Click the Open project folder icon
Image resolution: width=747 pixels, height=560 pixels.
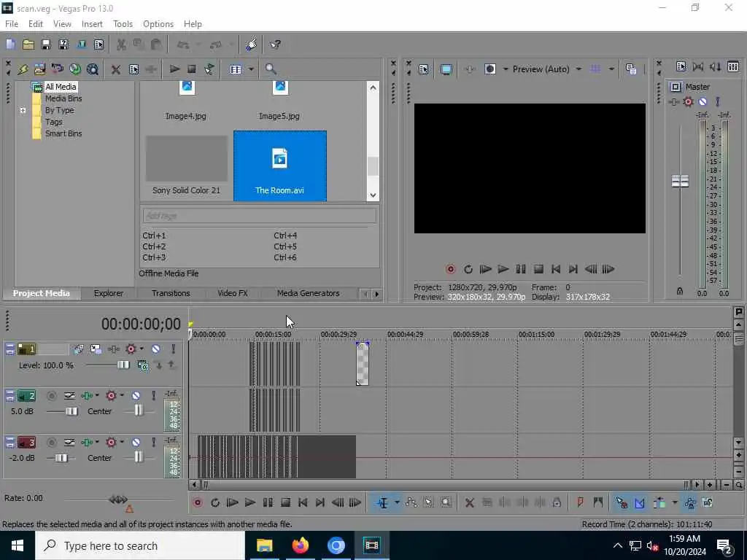coord(28,44)
